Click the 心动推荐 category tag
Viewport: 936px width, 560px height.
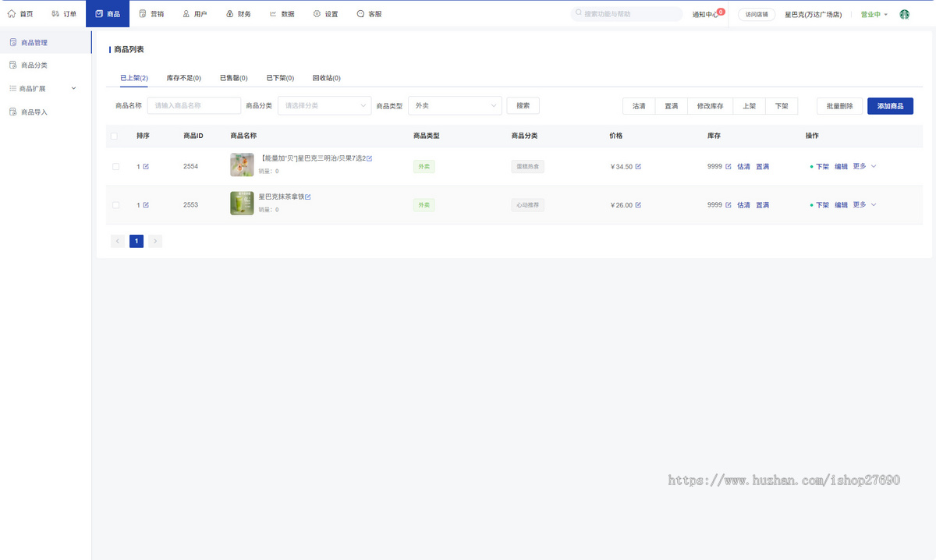[528, 205]
